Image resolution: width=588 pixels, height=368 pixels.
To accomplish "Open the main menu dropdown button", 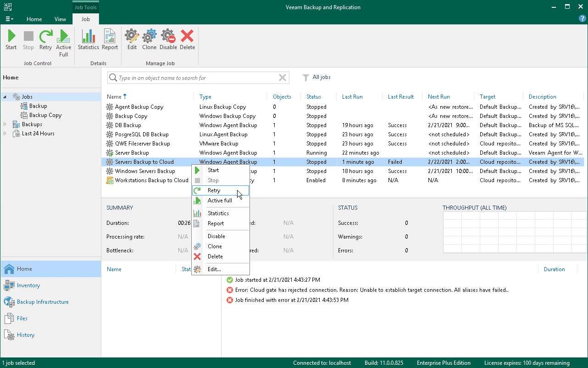I will [x=9, y=19].
